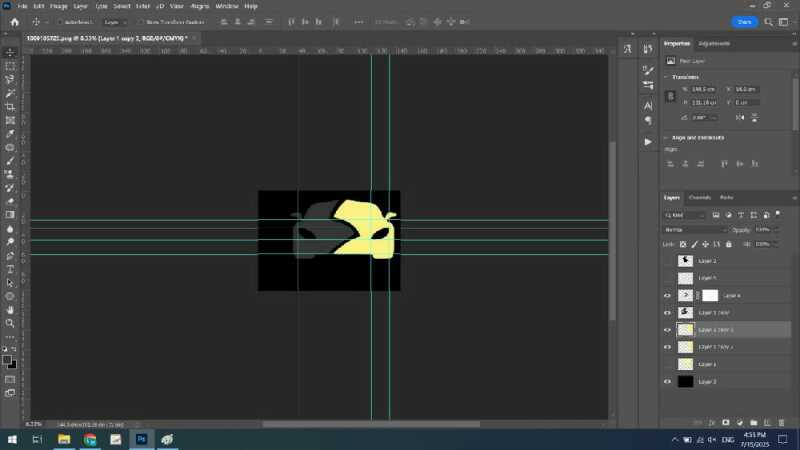The width and height of the screenshot is (800, 450).
Task: Open the Normal blend mode dropdown
Action: (x=695, y=230)
